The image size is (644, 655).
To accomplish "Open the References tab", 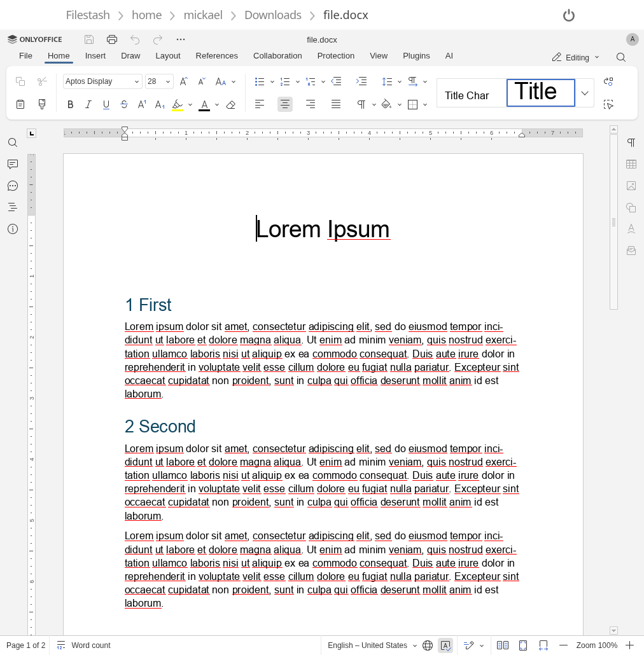I will (x=216, y=56).
